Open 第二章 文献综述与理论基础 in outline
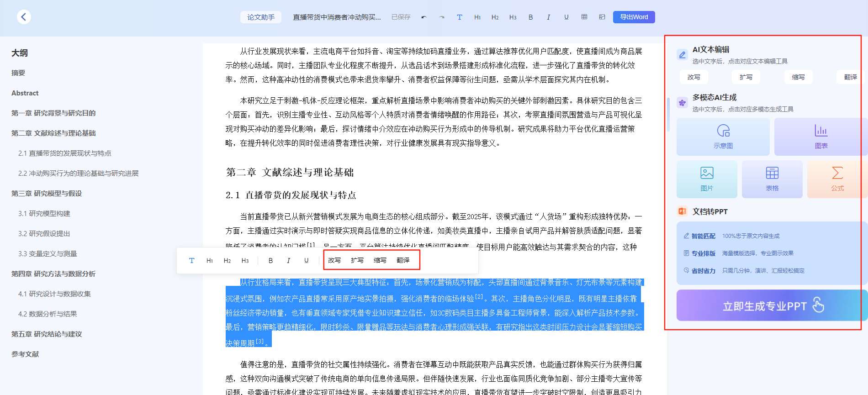Image resolution: width=868 pixels, height=395 pixels. 53,133
